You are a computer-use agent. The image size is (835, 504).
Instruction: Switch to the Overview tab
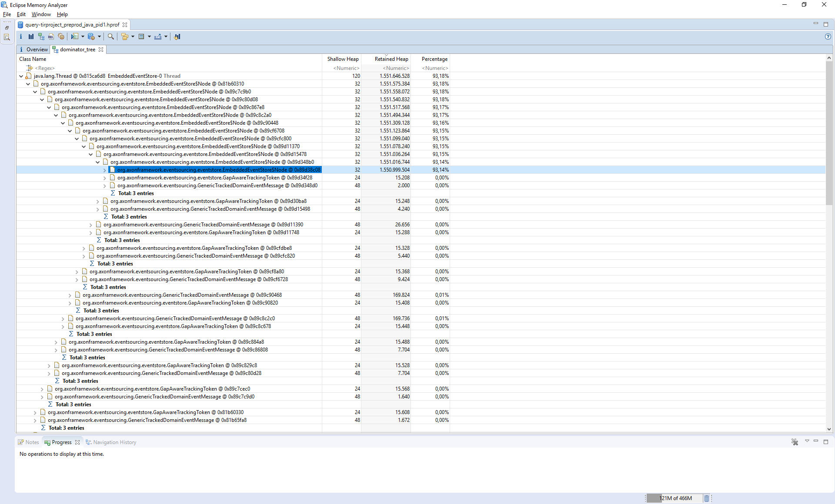tap(34, 50)
